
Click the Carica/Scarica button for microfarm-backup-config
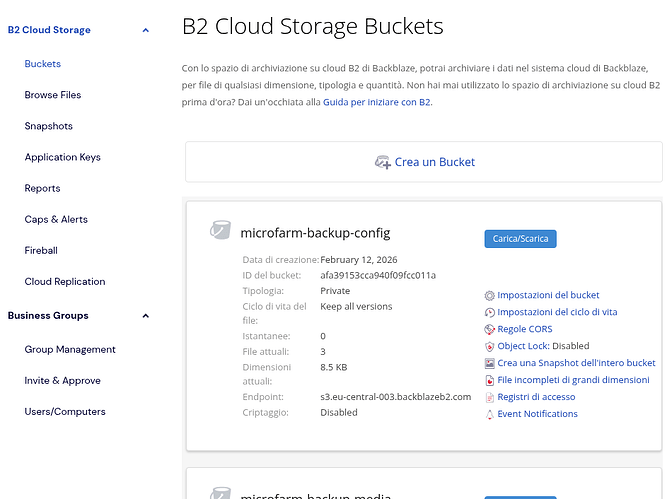pyautogui.click(x=520, y=239)
